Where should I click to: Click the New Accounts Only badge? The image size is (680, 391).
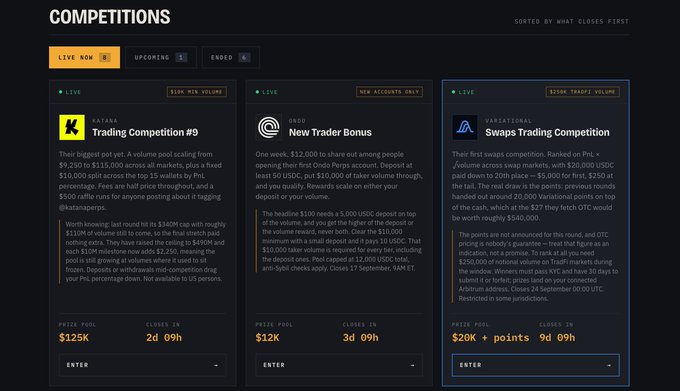tap(389, 92)
